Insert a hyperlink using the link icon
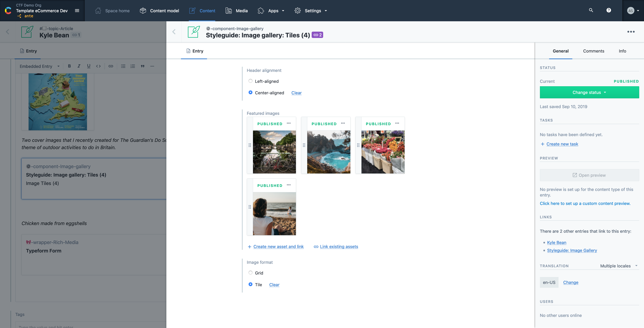 111,66
